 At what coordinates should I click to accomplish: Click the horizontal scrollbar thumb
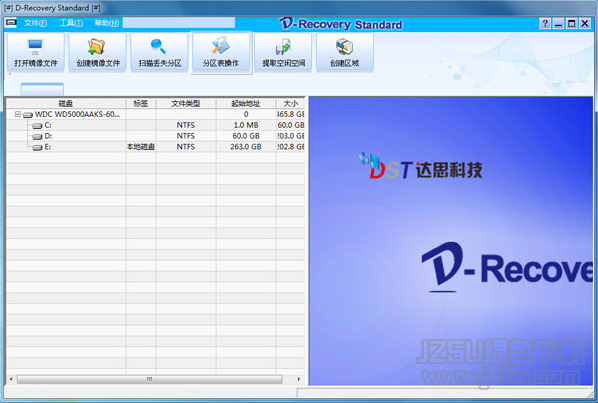tap(150, 379)
